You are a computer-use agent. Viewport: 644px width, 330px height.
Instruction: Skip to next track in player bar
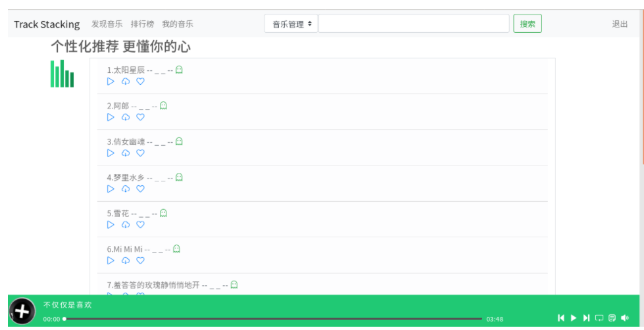[587, 318]
